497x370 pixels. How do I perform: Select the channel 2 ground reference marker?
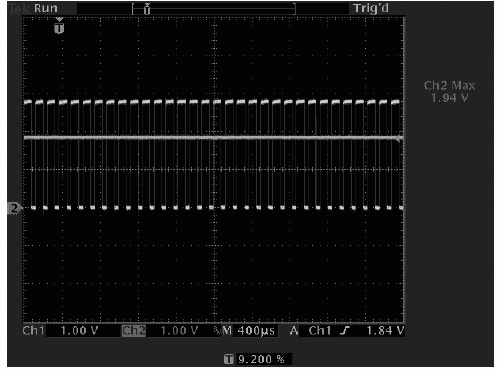tap(14, 209)
